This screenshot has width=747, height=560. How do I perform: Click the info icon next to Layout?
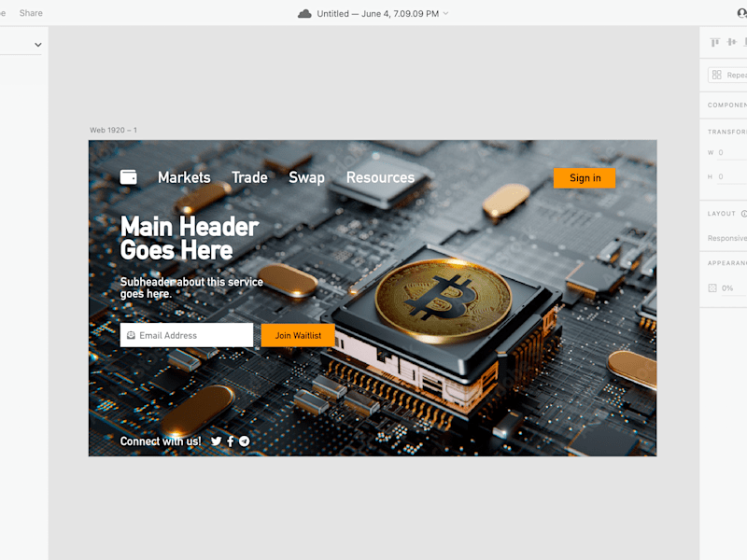tap(743, 214)
